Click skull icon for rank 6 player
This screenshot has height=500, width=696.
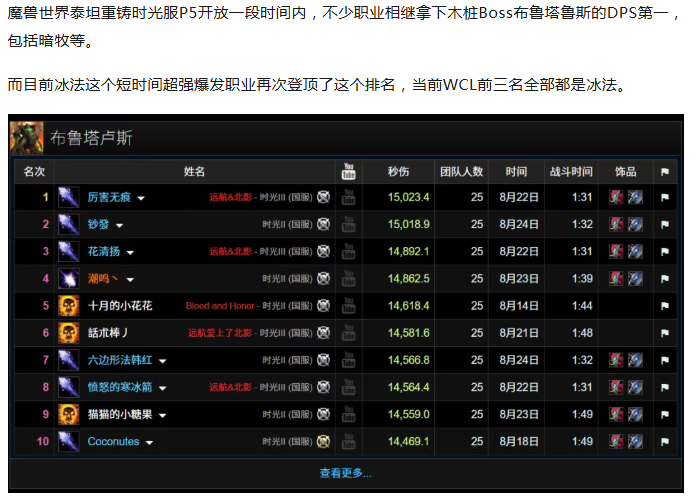(x=68, y=333)
